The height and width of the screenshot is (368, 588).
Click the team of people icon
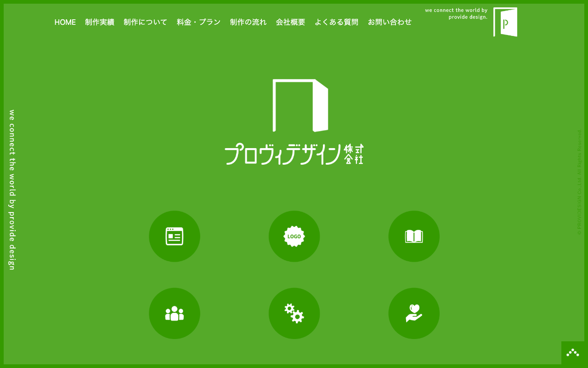(x=175, y=313)
